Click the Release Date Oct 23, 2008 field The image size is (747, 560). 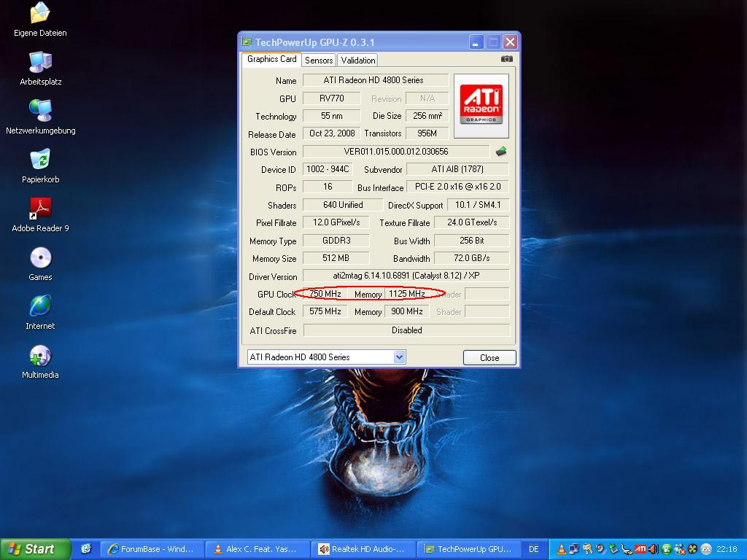(x=332, y=133)
